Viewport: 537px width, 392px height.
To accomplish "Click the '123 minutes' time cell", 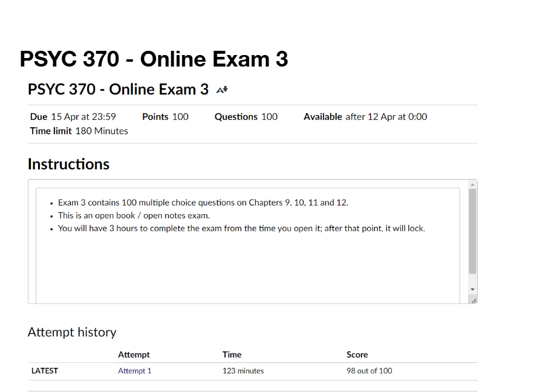I will (x=243, y=371).
